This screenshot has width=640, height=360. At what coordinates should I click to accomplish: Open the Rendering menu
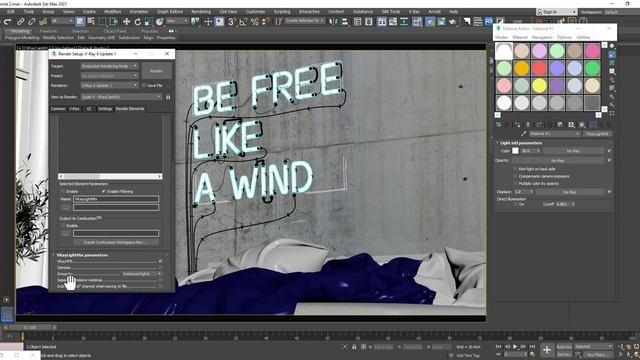[x=201, y=11]
